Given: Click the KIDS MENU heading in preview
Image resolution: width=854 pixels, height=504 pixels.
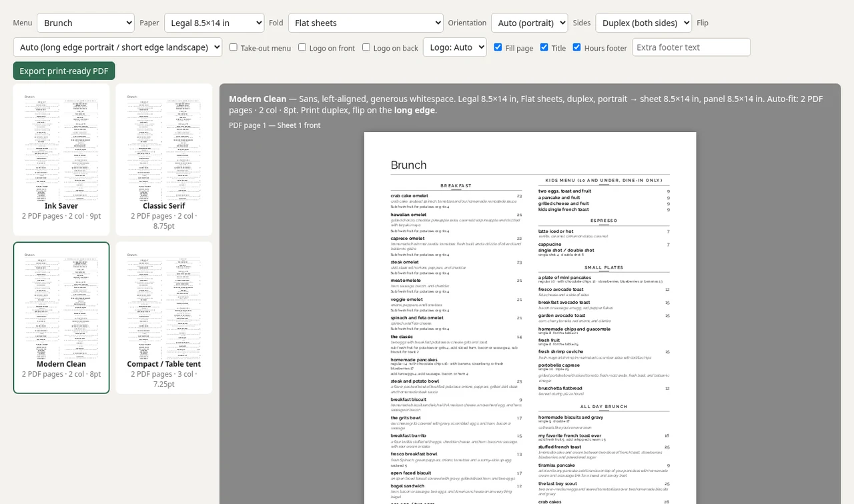Looking at the screenshot, I should click(604, 180).
